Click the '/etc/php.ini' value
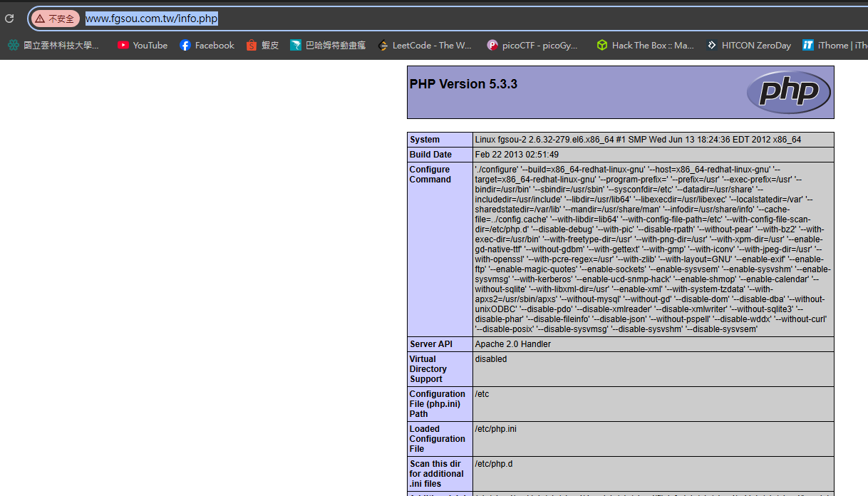 click(x=496, y=429)
